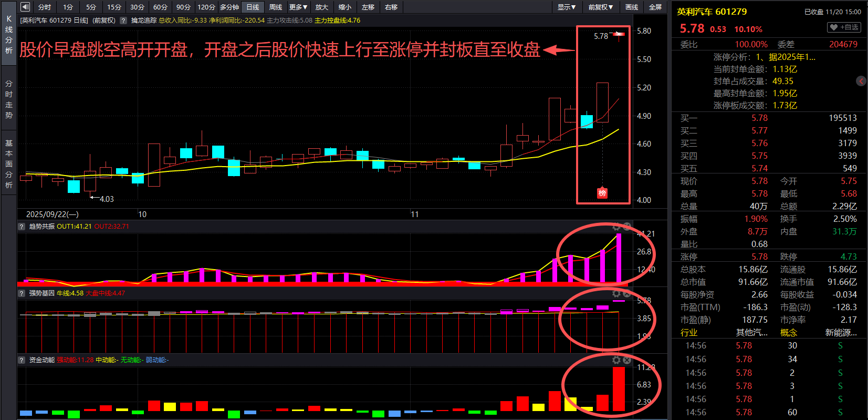
Task: Open the help icon beside 前复权 label
Action: click(x=123, y=21)
